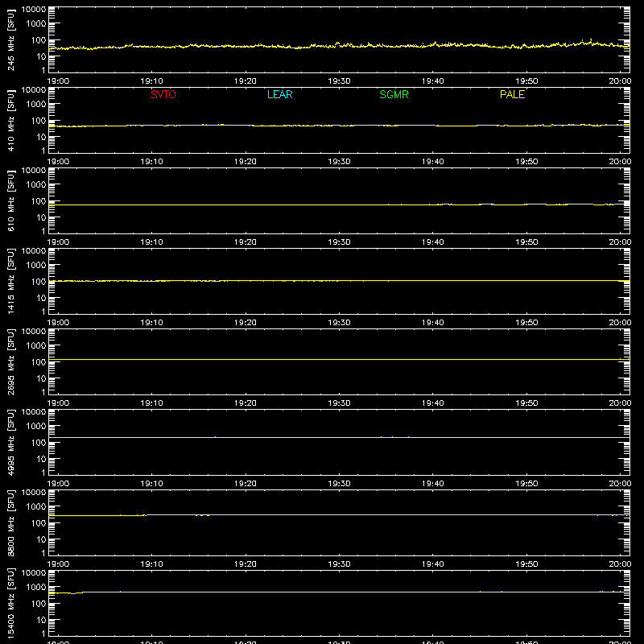Select 19:30 tick label under 1415 MHz plot

(339, 323)
